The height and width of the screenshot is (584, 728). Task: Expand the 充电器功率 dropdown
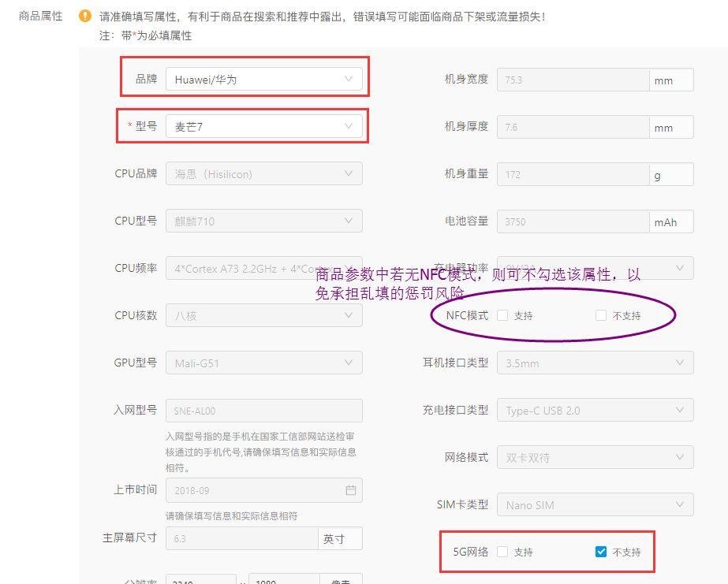point(595,268)
